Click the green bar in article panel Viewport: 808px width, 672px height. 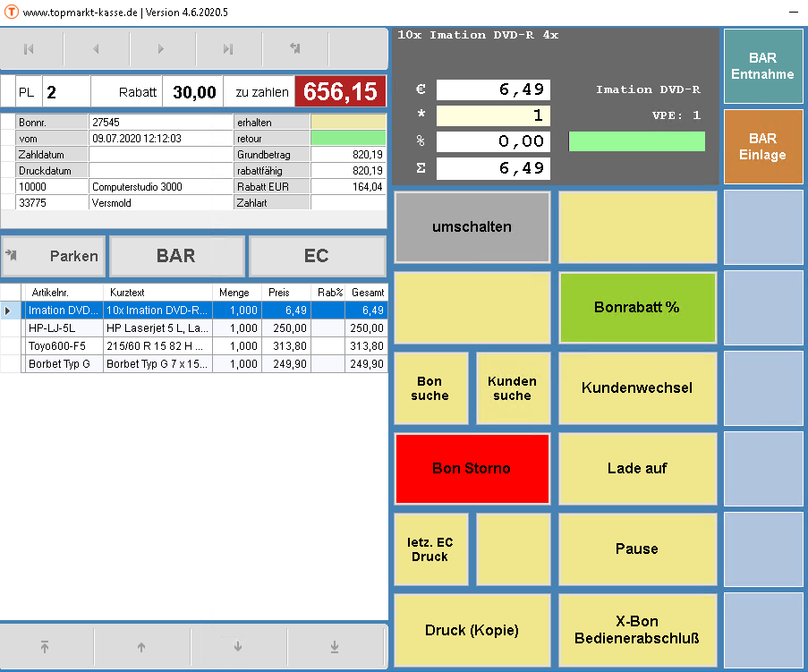[x=636, y=141]
